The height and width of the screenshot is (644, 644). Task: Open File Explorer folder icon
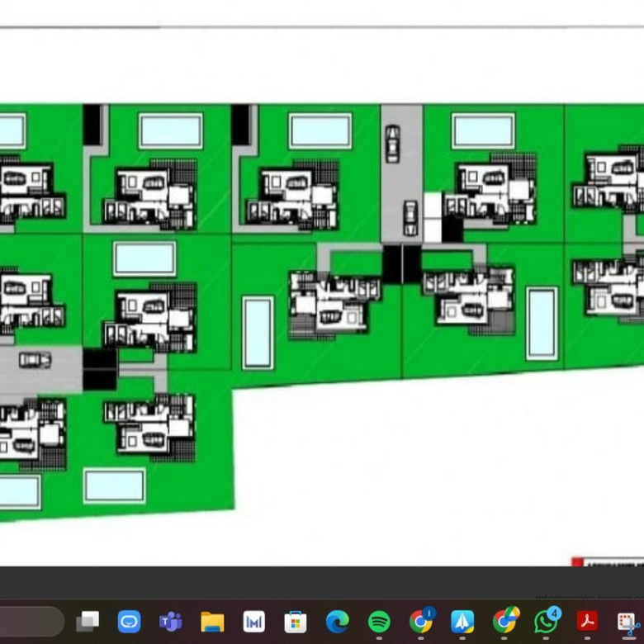(x=212, y=621)
